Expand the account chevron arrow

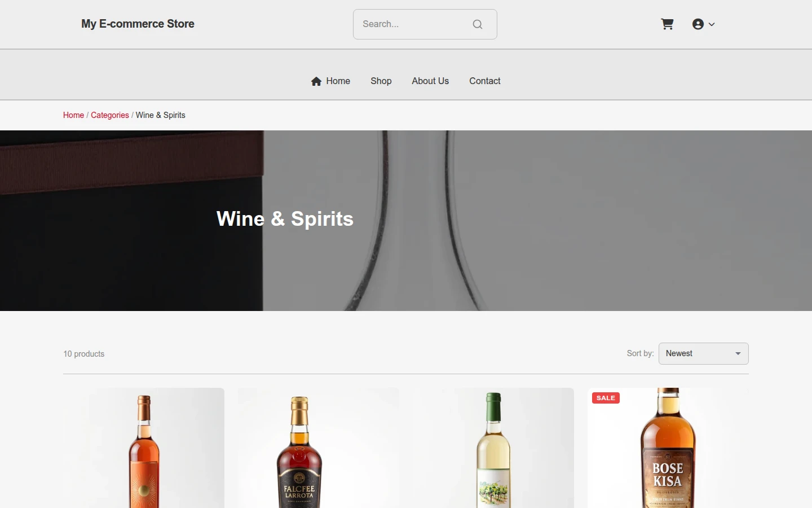point(712,24)
